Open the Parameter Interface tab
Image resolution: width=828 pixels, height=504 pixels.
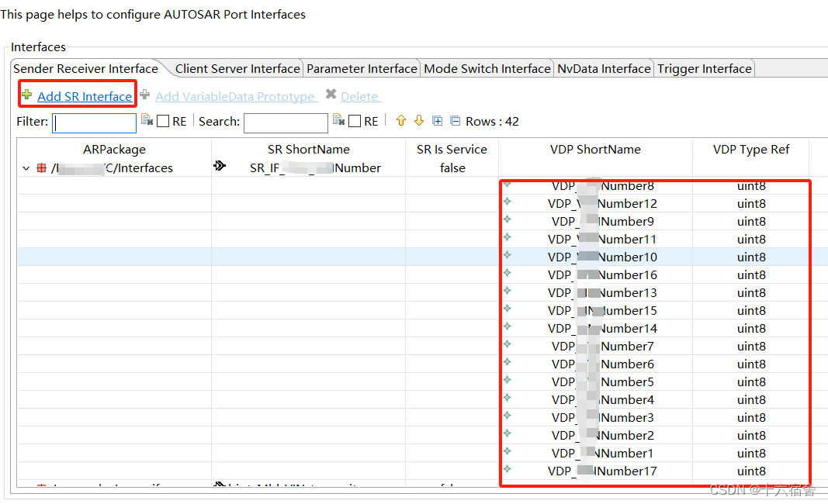[362, 68]
